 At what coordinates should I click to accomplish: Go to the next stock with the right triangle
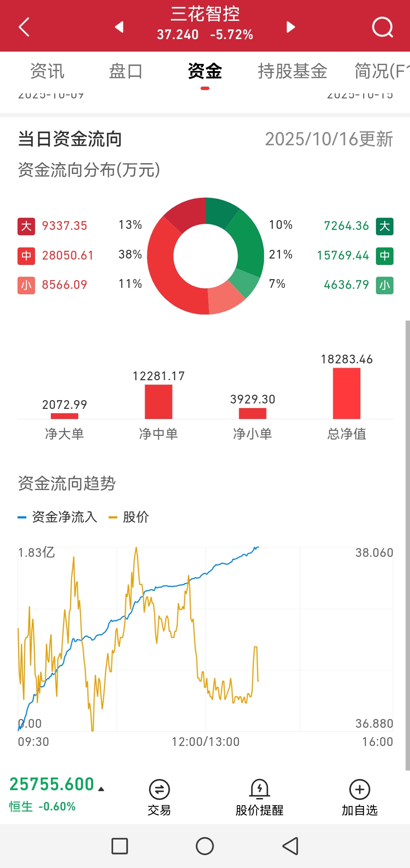pyautogui.click(x=291, y=27)
